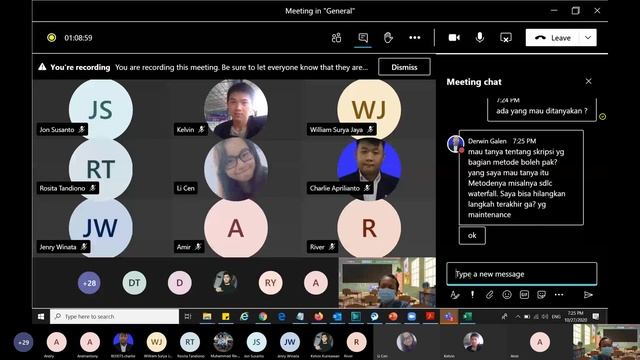This screenshot has width=640, height=360.
Task: Select Kelvin's video tile
Action: (236, 108)
